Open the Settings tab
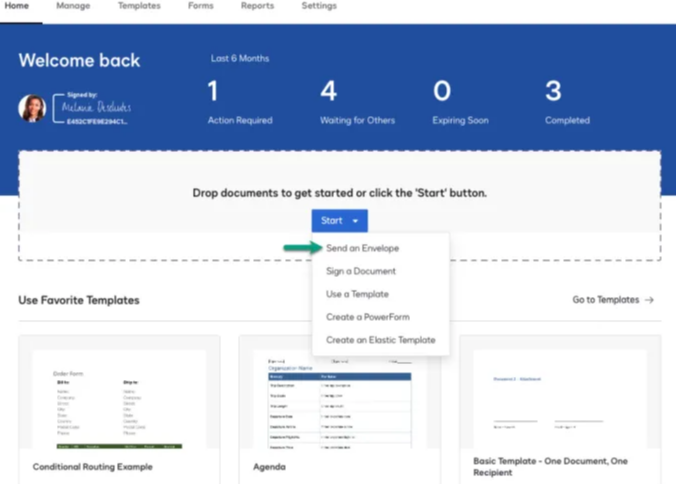 pos(319,6)
